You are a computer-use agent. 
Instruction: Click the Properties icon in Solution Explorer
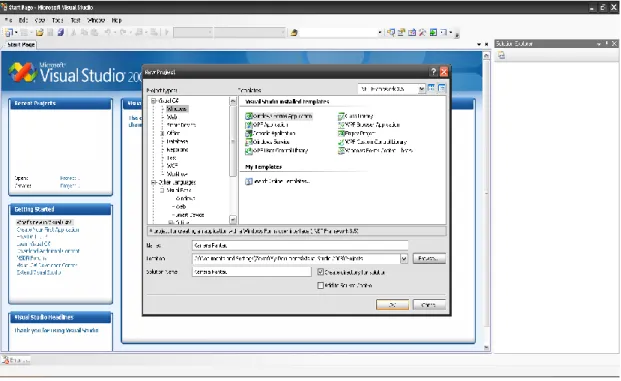click(501, 55)
